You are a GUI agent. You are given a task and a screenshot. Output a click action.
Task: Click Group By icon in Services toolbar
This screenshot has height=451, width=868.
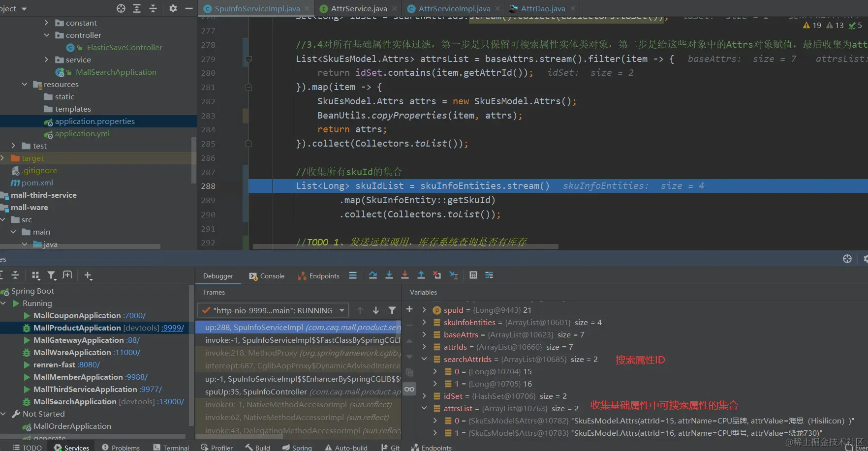pyautogui.click(x=35, y=275)
